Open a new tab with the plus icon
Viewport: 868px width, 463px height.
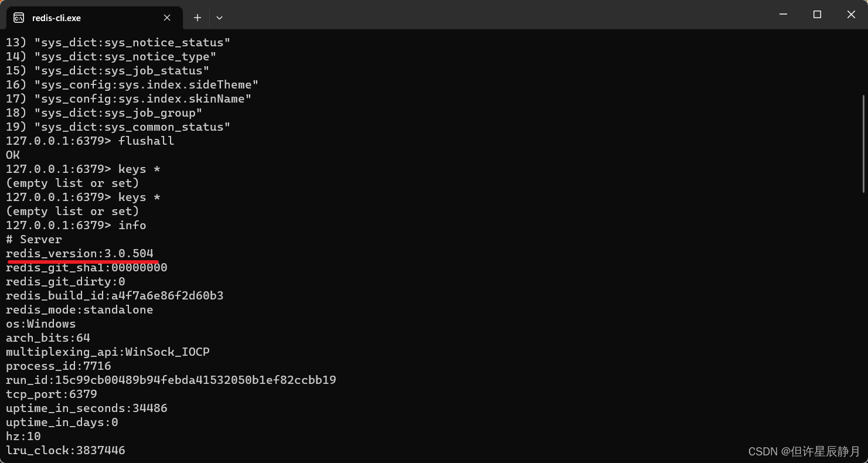click(197, 18)
